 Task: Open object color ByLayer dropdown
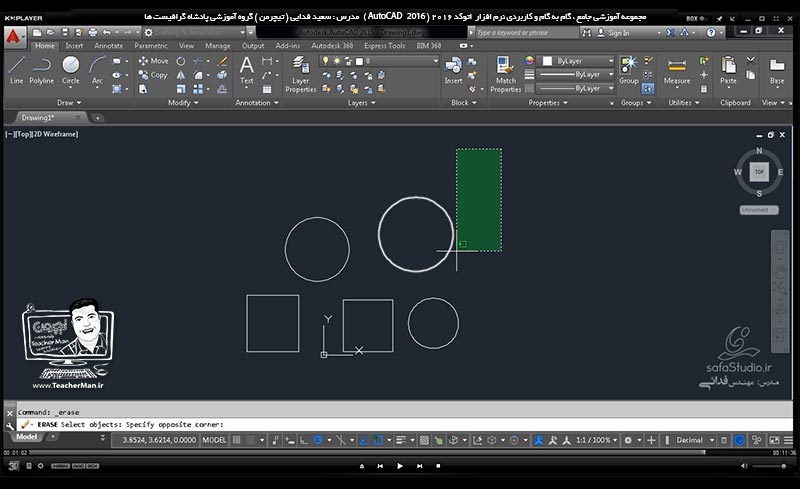click(x=578, y=61)
